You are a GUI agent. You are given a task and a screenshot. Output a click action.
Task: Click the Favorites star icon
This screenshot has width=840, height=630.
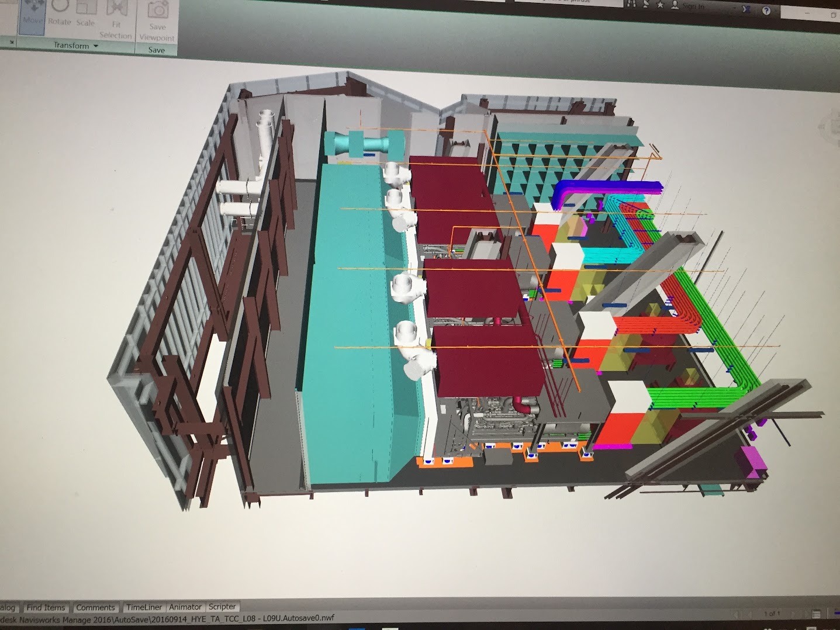point(660,5)
